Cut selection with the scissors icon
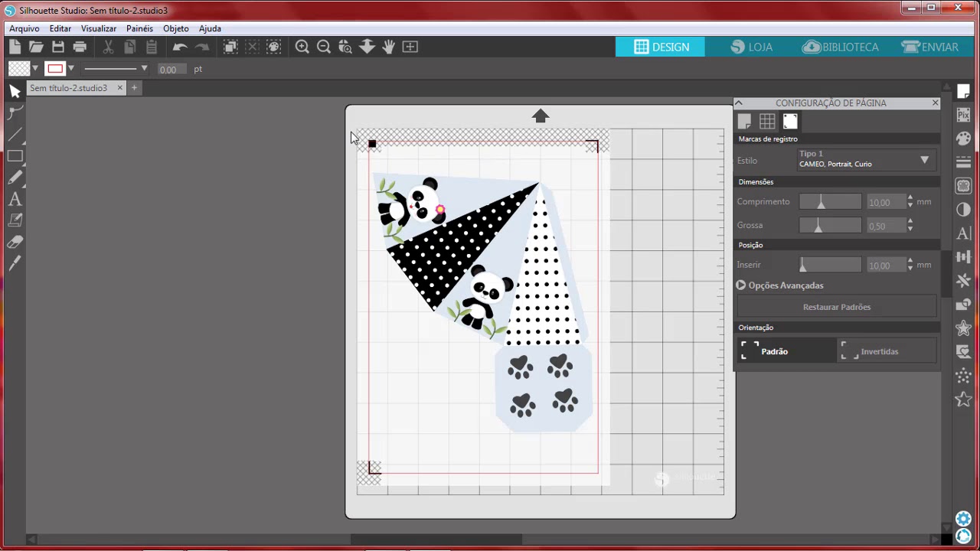 click(x=108, y=47)
